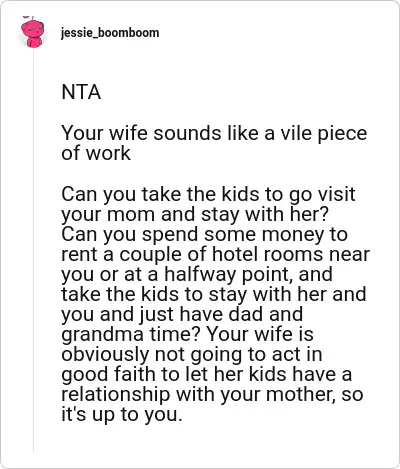Viewport: 400px width, 469px height.
Task: Click the 'you and just have dad and' line
Action: (182, 314)
